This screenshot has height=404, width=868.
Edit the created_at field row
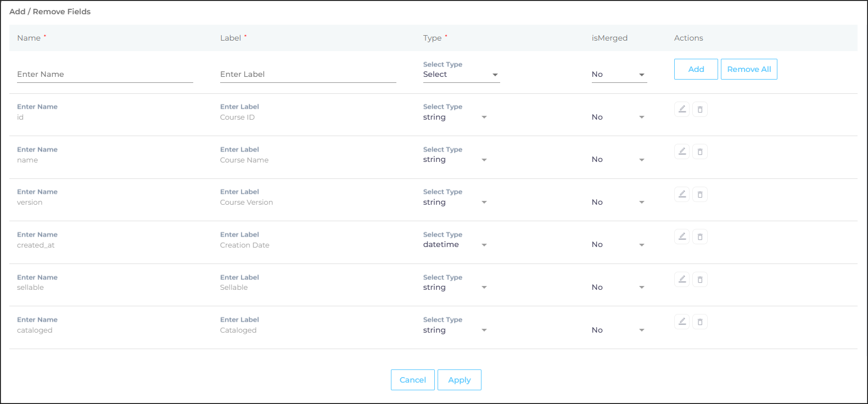point(682,237)
